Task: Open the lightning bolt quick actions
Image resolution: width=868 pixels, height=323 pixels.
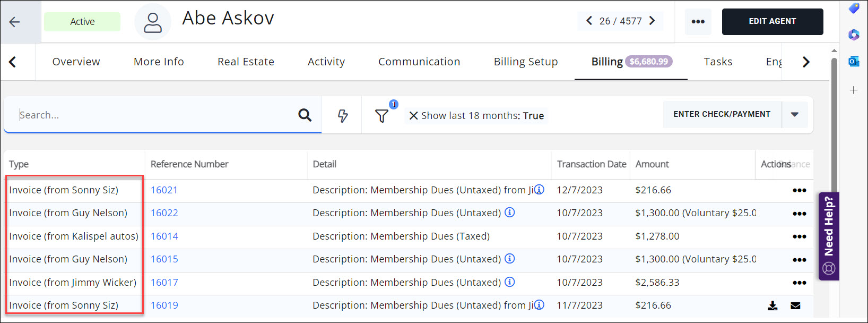Action: click(343, 115)
